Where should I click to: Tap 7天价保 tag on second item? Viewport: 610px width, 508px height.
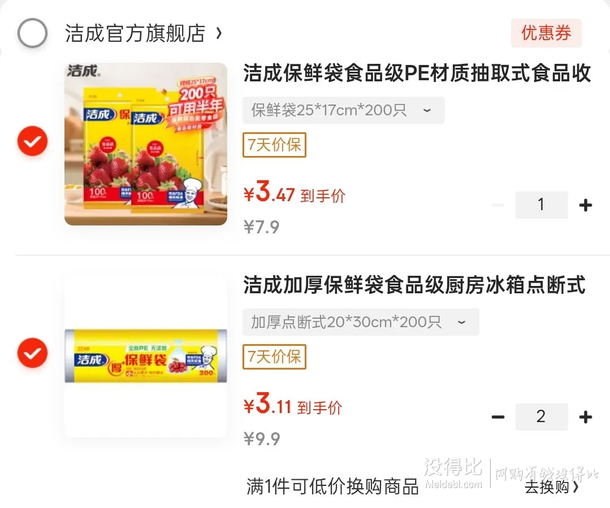coord(274,357)
